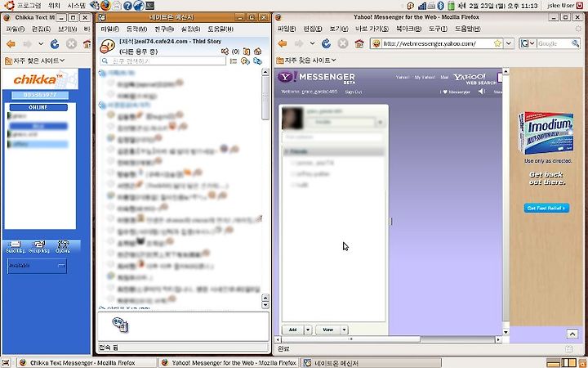Open 도구(T) menu in Yahoo Firefox window
The image size is (588, 368).
[x=438, y=29]
